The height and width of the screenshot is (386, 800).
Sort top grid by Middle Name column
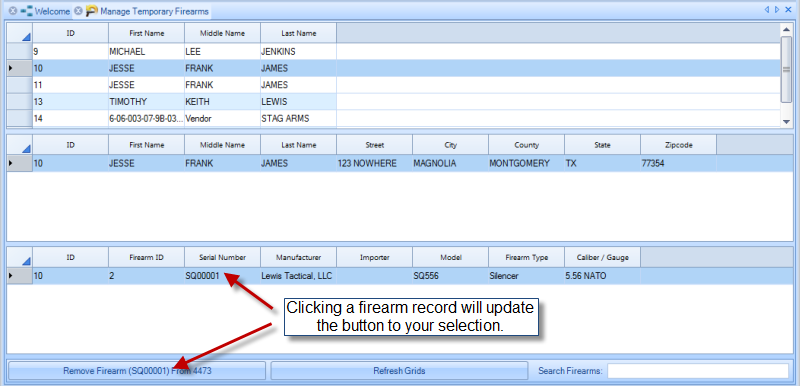222,33
